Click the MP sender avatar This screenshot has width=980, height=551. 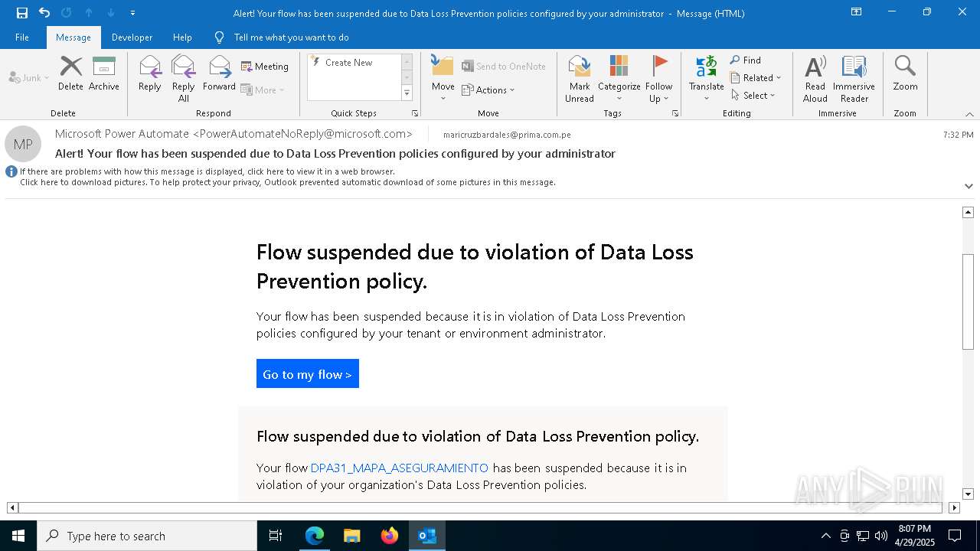point(23,144)
